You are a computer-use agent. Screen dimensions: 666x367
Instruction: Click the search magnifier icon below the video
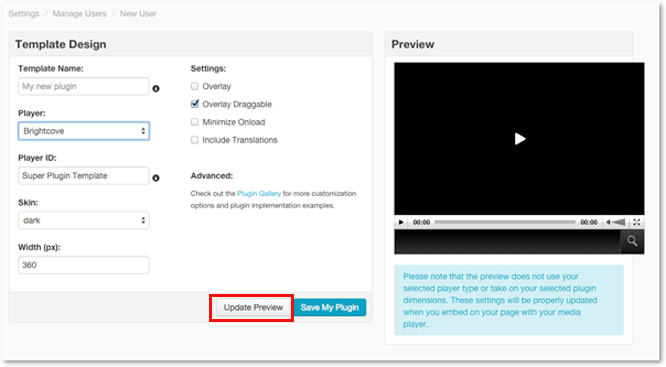click(632, 241)
